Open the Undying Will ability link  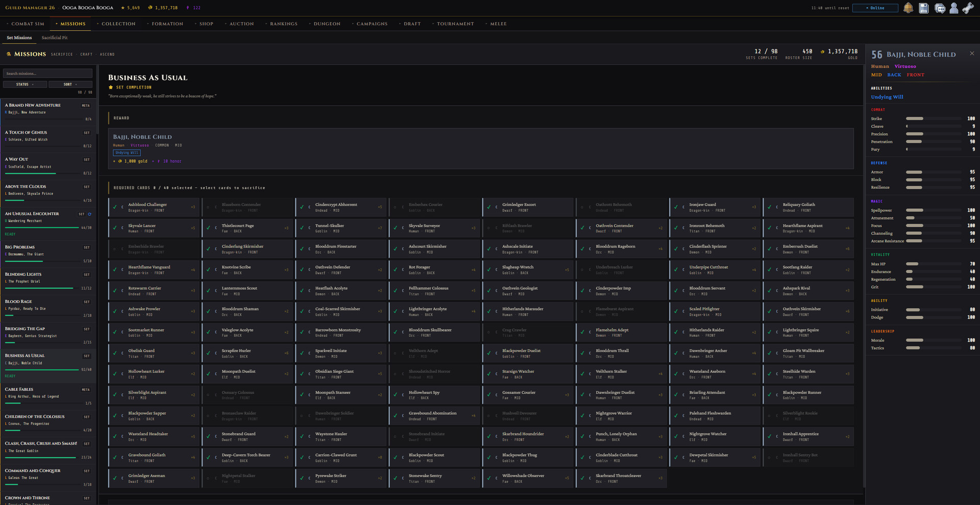click(x=887, y=97)
